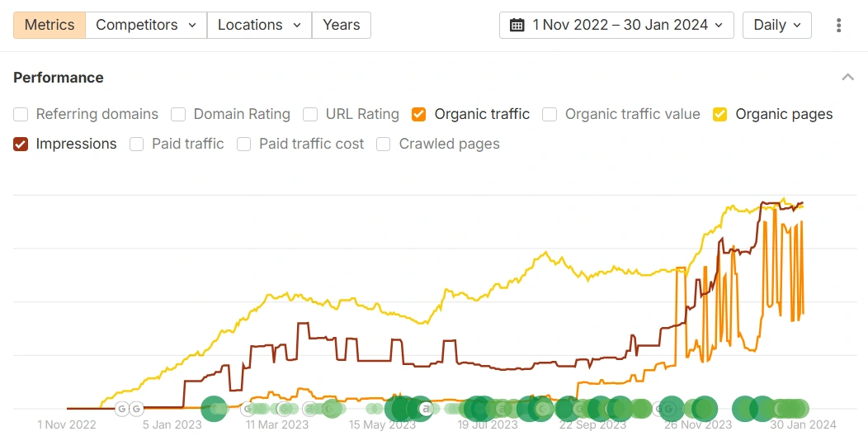Open the three-dot more options menu
The height and width of the screenshot is (441, 868).
(838, 25)
